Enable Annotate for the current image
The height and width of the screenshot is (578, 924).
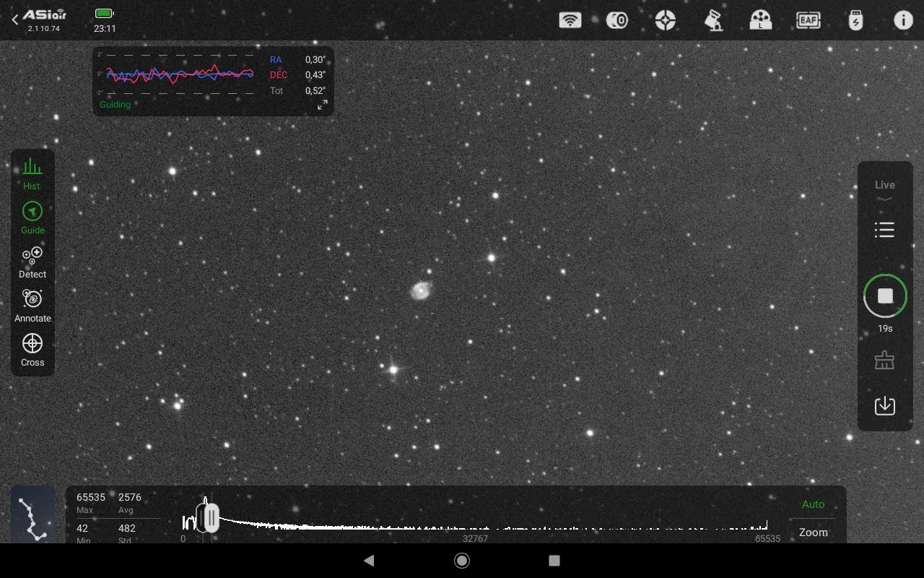point(32,304)
